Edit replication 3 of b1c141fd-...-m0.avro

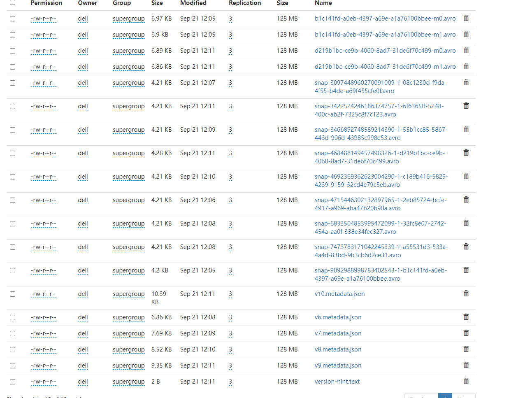click(x=230, y=19)
